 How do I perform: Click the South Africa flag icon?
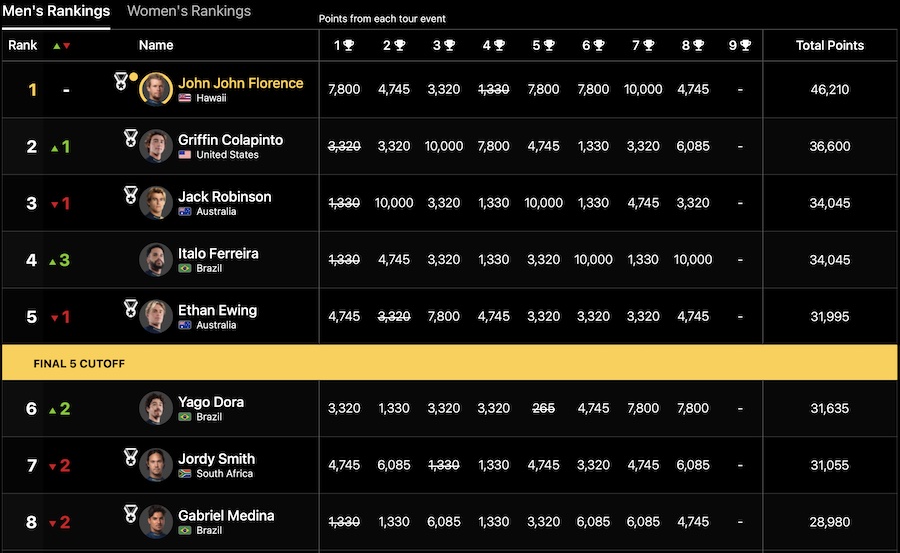[x=185, y=474]
